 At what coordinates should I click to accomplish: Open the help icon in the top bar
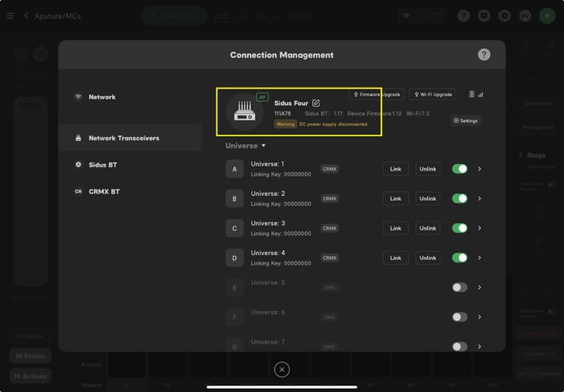click(463, 16)
